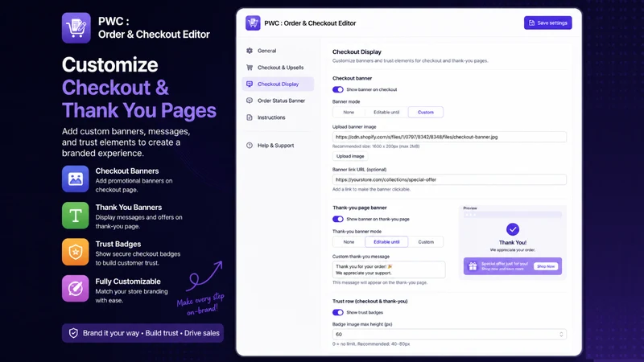Image resolution: width=644 pixels, height=362 pixels.
Task: Toggle Show banner on thank-you page
Action: click(x=338, y=219)
